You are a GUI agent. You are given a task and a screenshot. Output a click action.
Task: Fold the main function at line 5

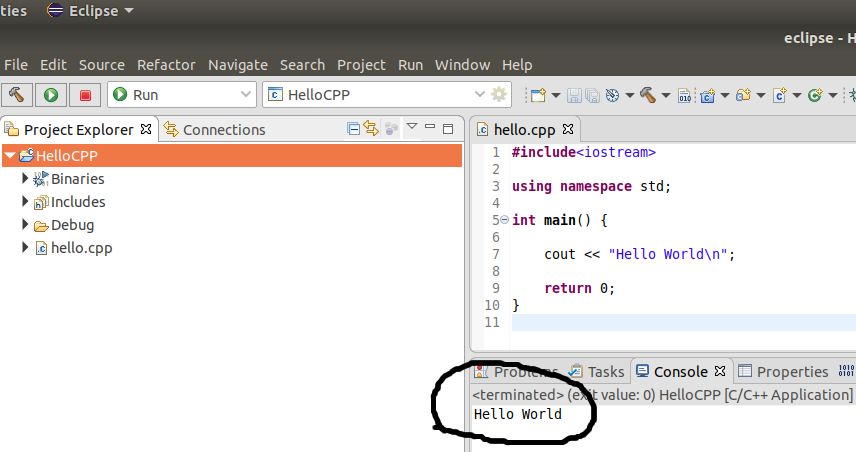tap(504, 219)
